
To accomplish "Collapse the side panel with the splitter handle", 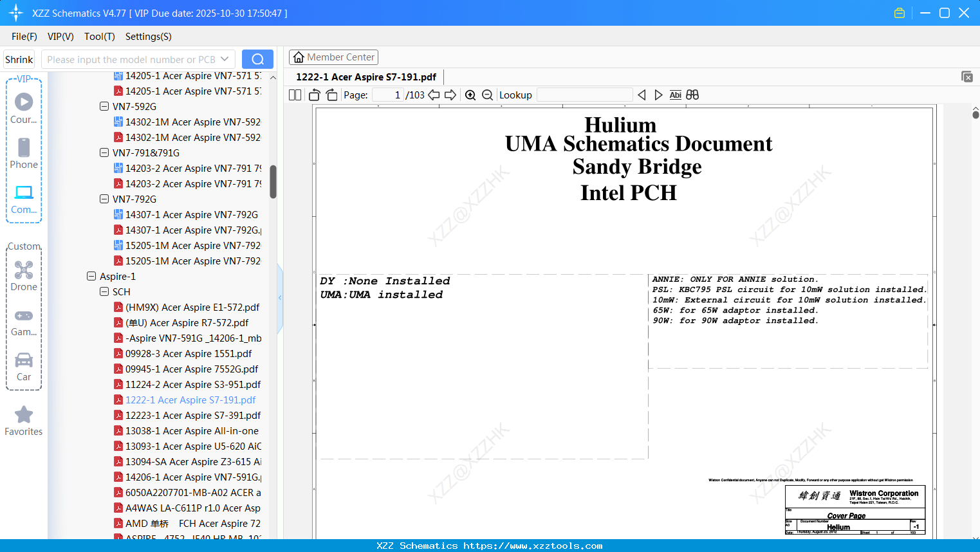I will tap(280, 298).
